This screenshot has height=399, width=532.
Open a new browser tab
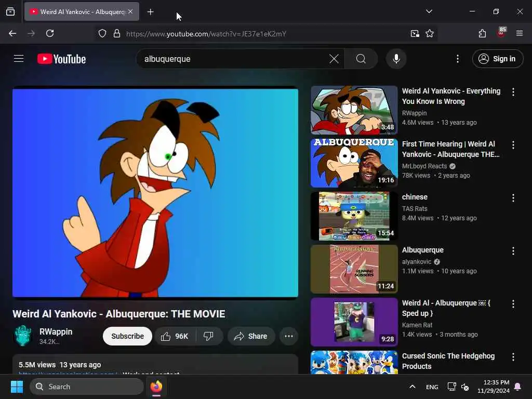[150, 12]
